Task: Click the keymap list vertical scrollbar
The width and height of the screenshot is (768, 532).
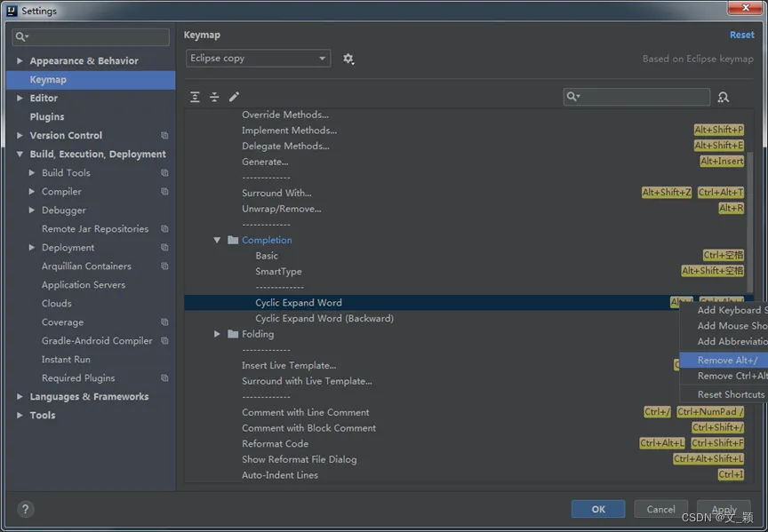Action: (749, 222)
